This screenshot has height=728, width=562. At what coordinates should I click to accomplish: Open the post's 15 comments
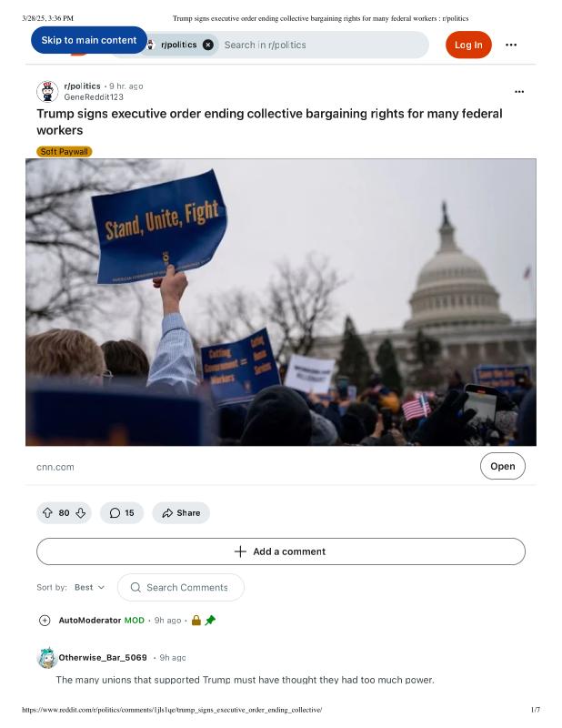pos(121,513)
